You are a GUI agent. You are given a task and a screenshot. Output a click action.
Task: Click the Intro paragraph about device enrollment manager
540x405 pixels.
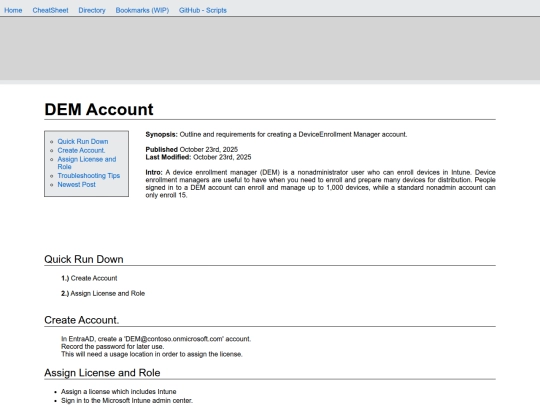(x=320, y=184)
